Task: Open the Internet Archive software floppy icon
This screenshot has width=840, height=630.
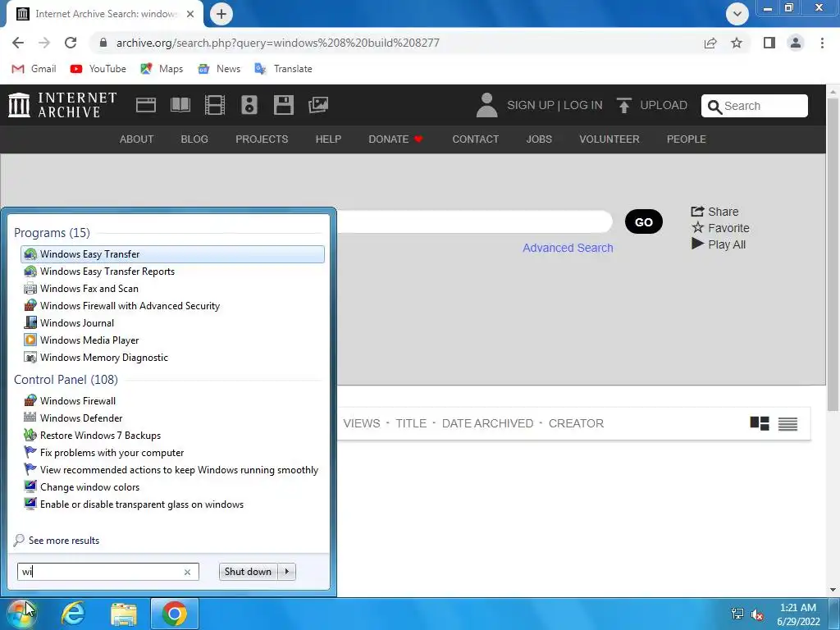Action: 283,105
